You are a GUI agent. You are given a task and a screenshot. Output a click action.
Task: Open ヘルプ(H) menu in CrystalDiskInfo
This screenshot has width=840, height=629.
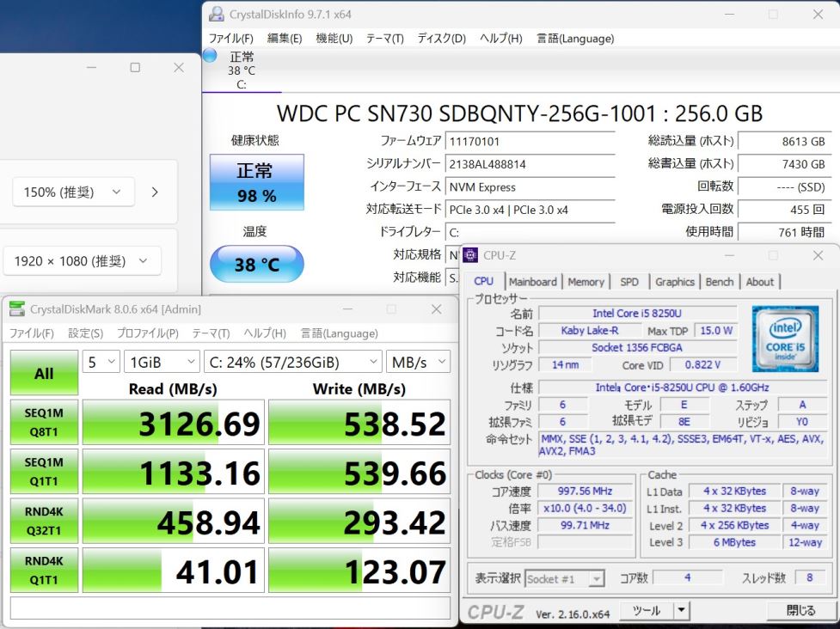click(x=501, y=39)
